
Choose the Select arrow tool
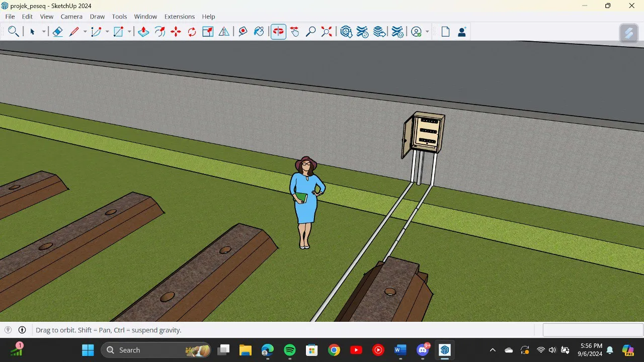click(32, 32)
